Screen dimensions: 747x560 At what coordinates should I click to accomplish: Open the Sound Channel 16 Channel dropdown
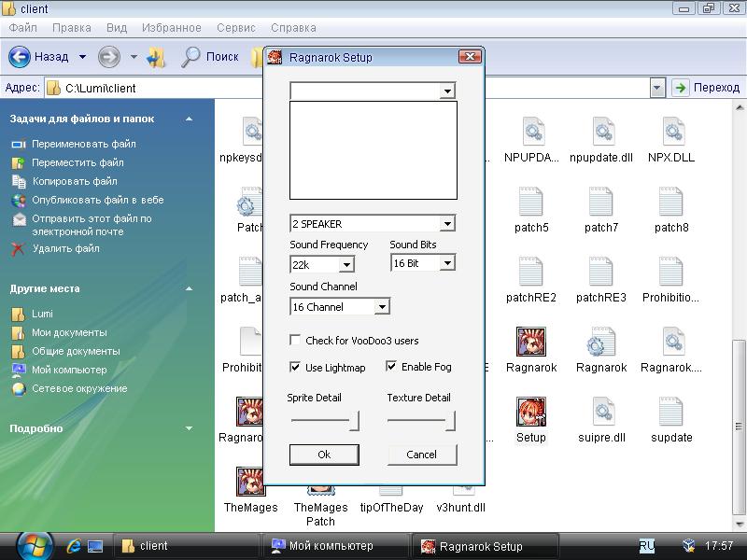pyautogui.click(x=382, y=307)
